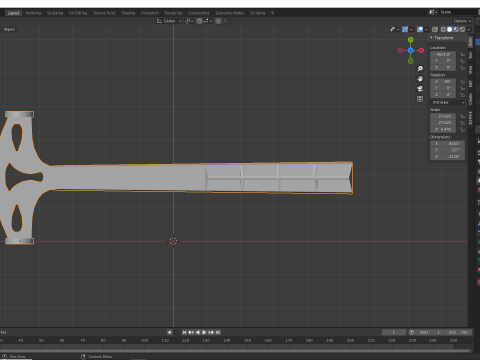The width and height of the screenshot is (480, 360).
Task: Switch to material preview shading
Action: (x=456, y=30)
